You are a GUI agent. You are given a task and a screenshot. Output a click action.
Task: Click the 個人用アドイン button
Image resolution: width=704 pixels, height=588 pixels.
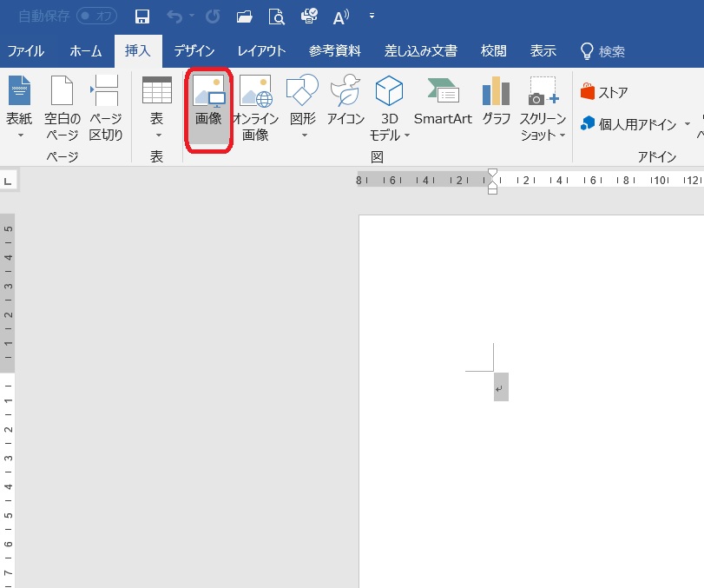[628, 123]
